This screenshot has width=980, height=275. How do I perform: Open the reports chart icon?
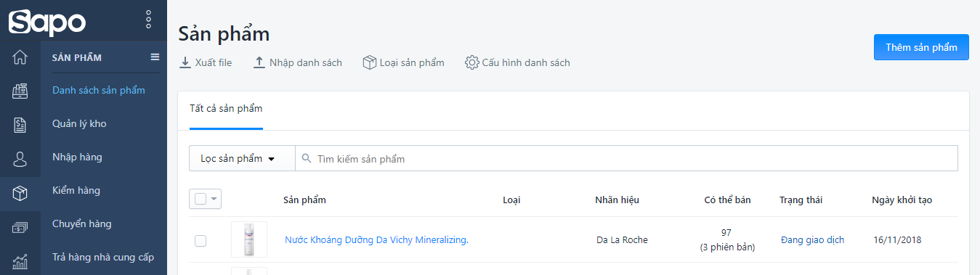coord(20,261)
